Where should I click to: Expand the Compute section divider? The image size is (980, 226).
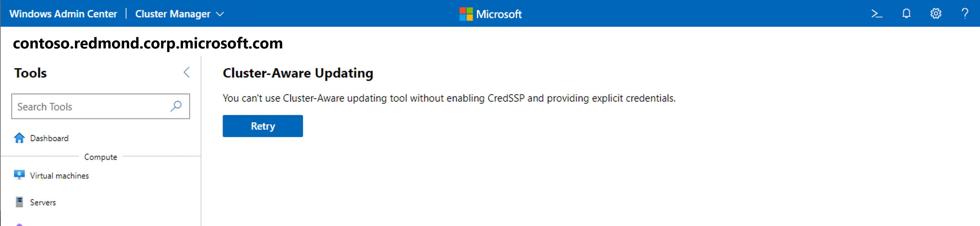100,156
